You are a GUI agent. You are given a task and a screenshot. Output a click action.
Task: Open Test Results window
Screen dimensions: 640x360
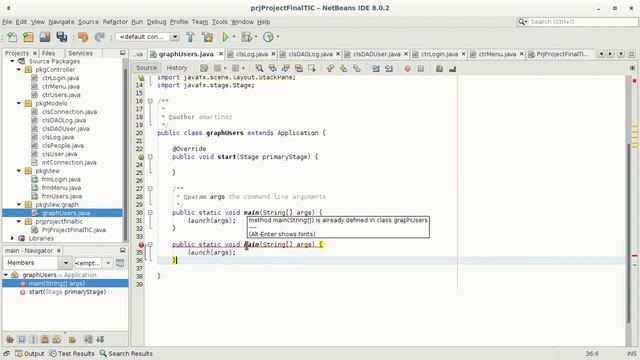72,353
